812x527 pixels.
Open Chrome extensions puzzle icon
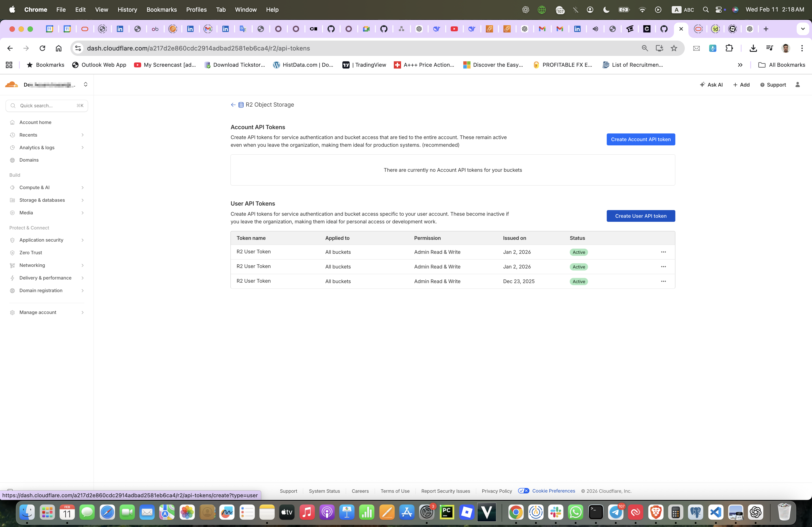pyautogui.click(x=729, y=48)
